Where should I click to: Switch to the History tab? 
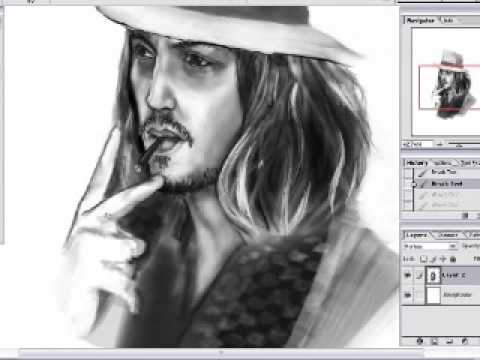pos(417,163)
